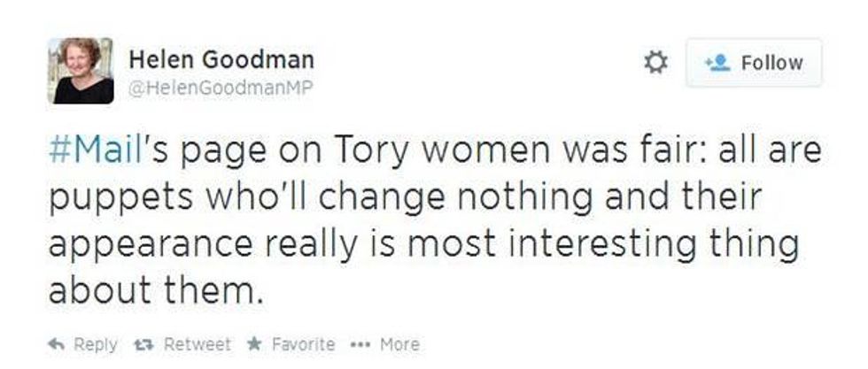Click the person-plus icon in Follow button
Screen dimensions: 868x369
point(716,63)
